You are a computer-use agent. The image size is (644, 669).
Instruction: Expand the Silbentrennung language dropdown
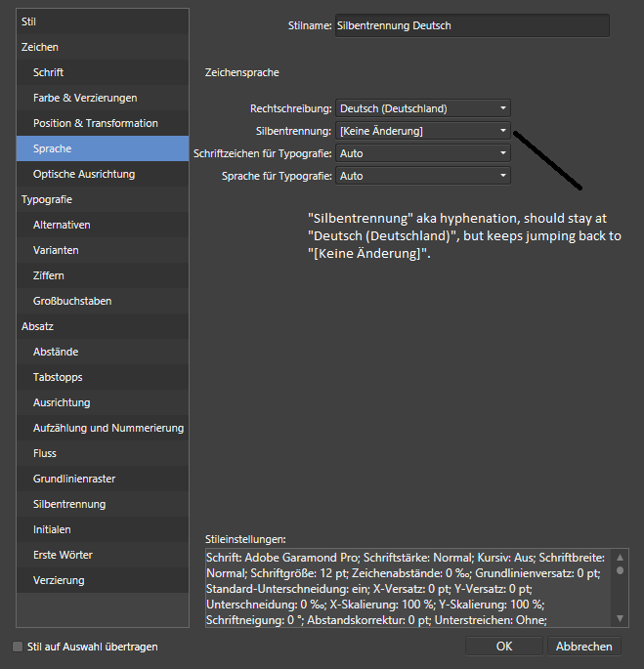(x=423, y=131)
